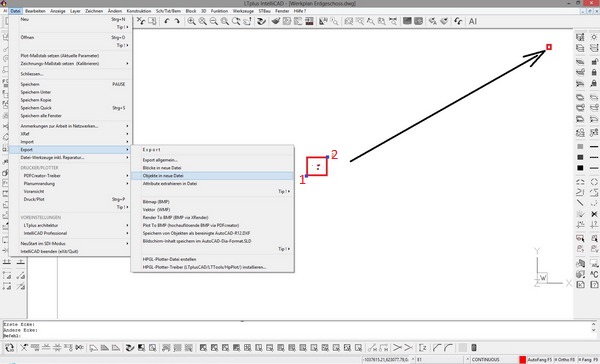This screenshot has width=600, height=364.
Task: Click the Redo arrow in top toolbar
Action: (177, 21)
